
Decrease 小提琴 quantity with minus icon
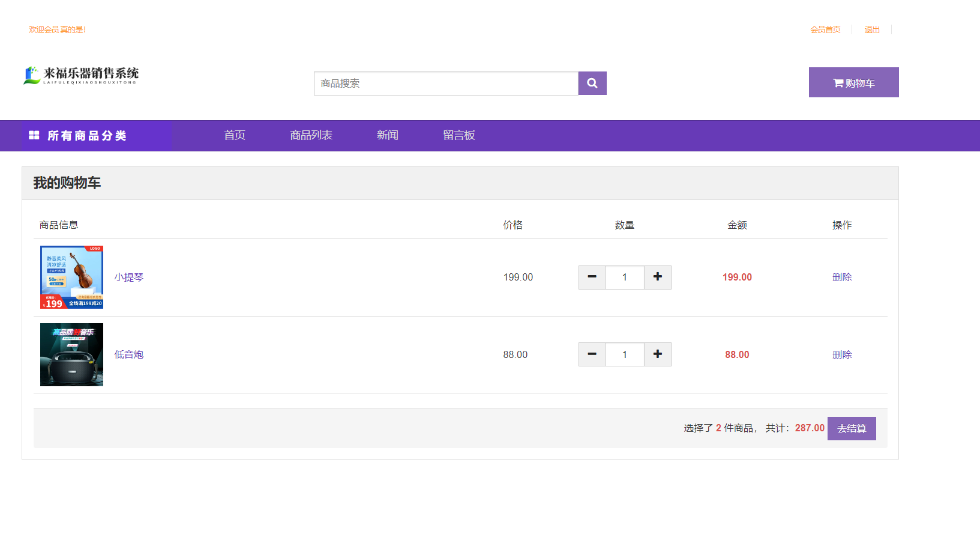click(x=592, y=277)
